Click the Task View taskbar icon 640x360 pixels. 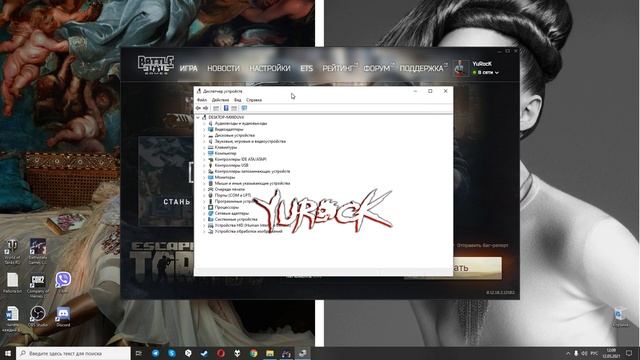pyautogui.click(x=139, y=353)
